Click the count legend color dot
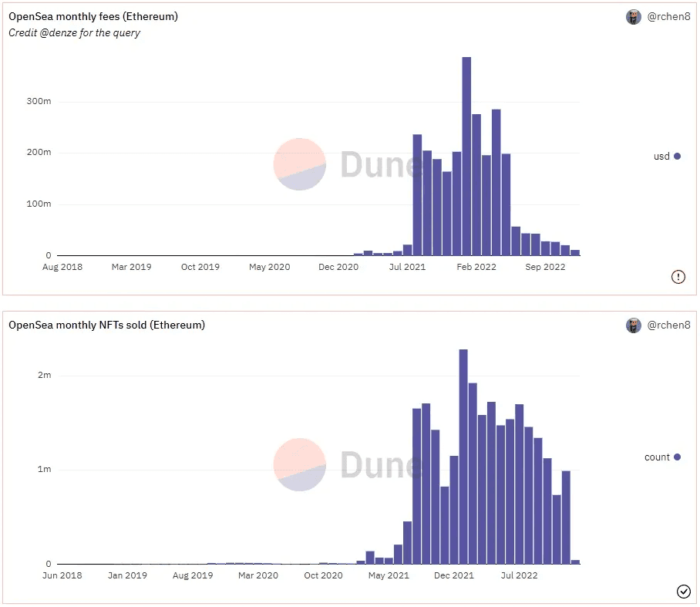 point(677,457)
